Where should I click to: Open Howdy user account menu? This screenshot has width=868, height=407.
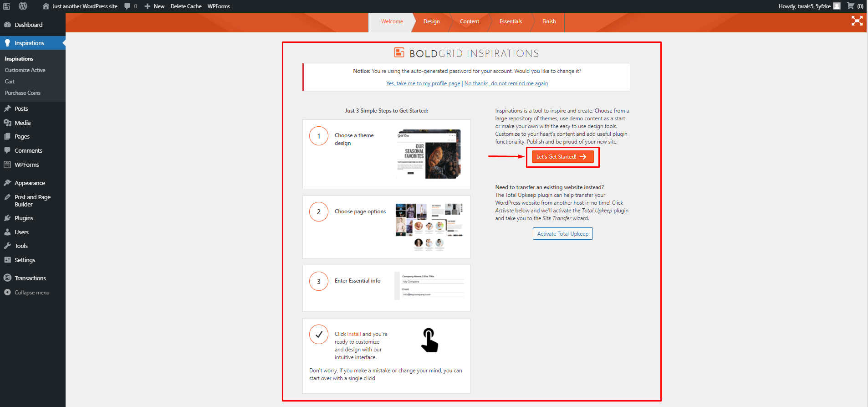pyautogui.click(x=810, y=6)
